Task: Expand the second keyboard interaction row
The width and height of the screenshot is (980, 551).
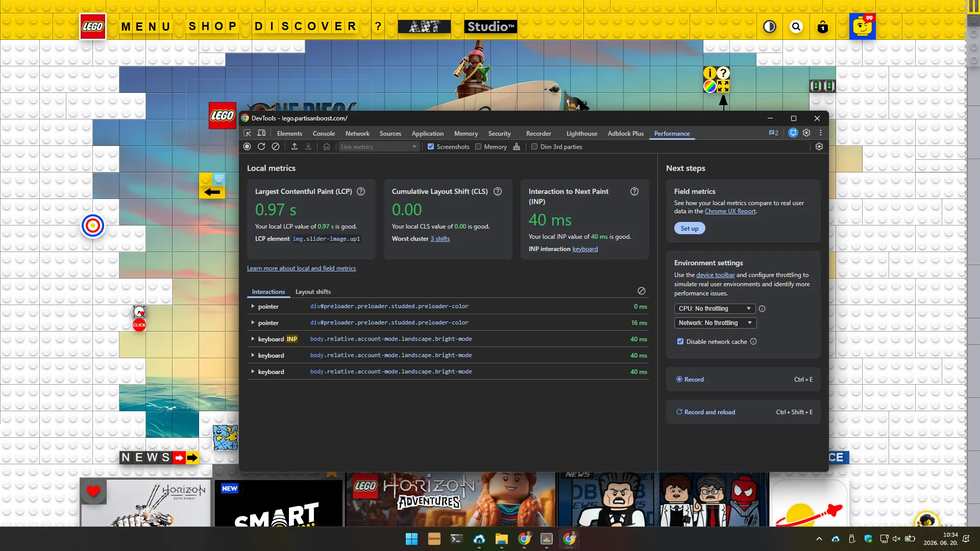Action: (x=253, y=355)
